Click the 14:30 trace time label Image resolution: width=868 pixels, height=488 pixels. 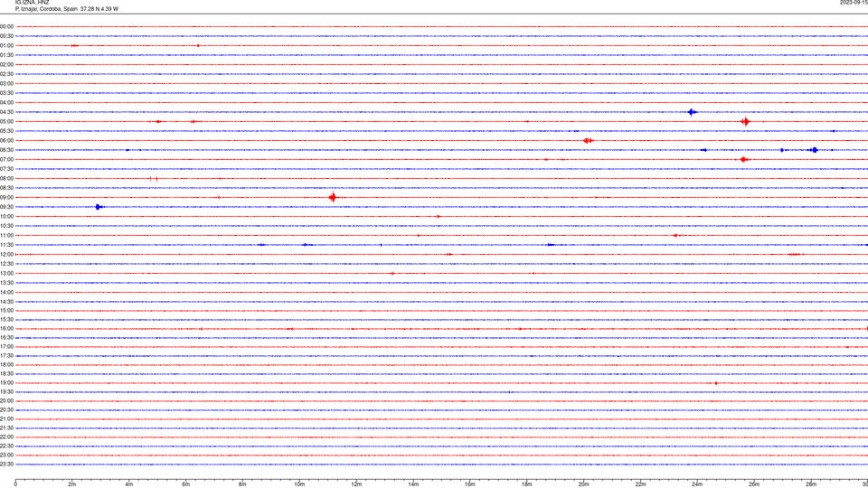[6, 302]
